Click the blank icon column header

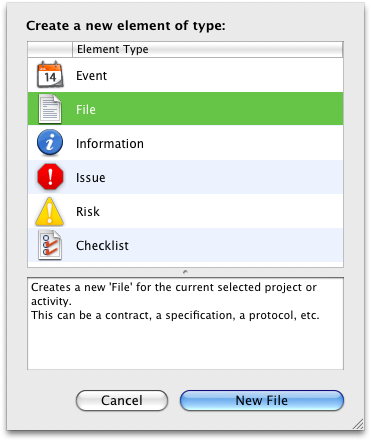click(x=50, y=49)
